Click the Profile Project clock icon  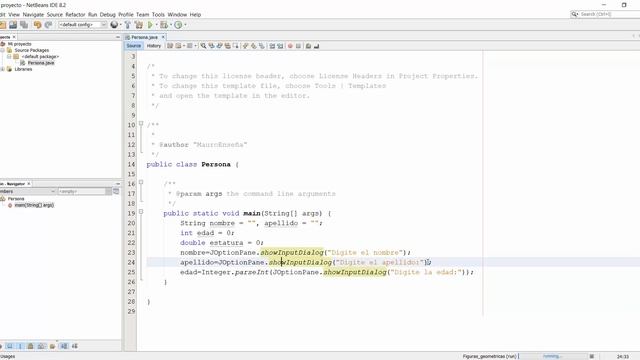(178, 25)
